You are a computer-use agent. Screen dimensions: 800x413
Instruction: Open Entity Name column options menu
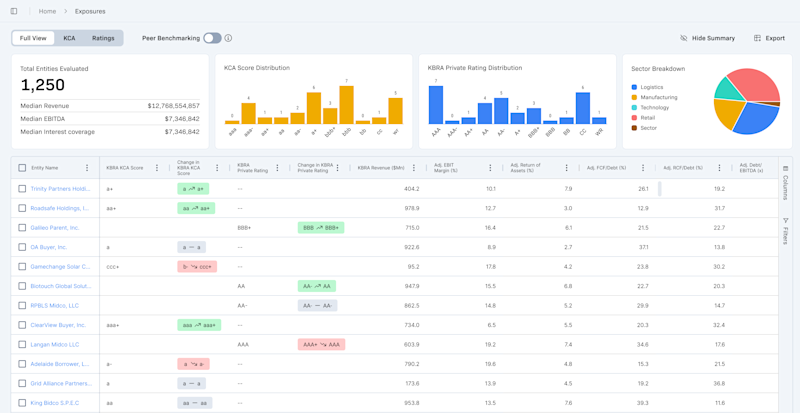pyautogui.click(x=87, y=168)
